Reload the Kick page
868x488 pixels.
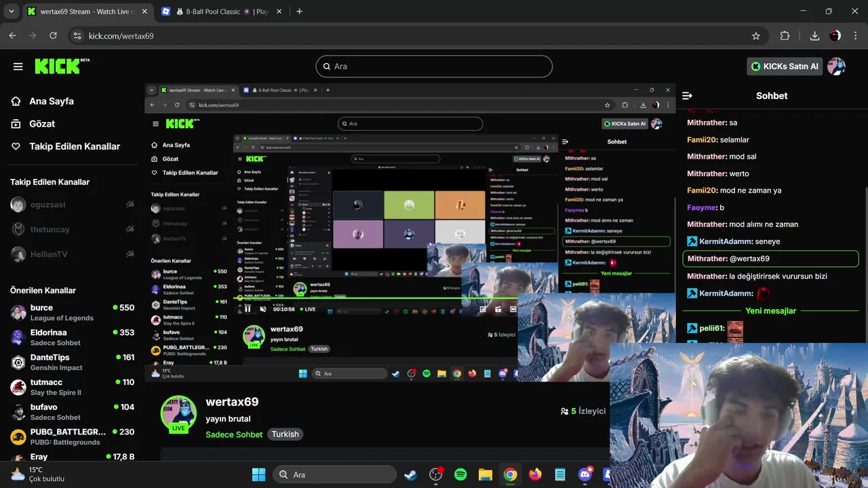55,36
